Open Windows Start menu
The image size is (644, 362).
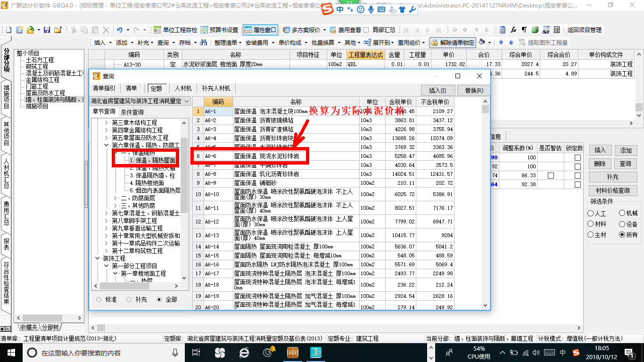(11, 352)
